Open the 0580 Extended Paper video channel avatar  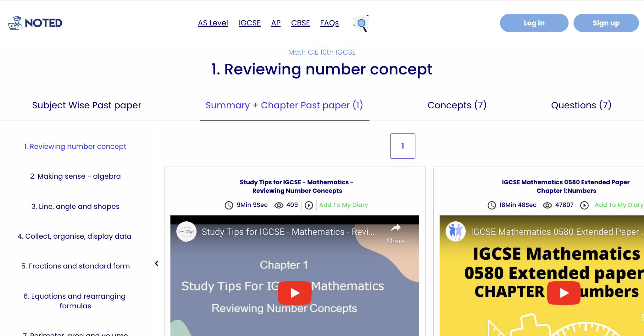click(x=456, y=232)
